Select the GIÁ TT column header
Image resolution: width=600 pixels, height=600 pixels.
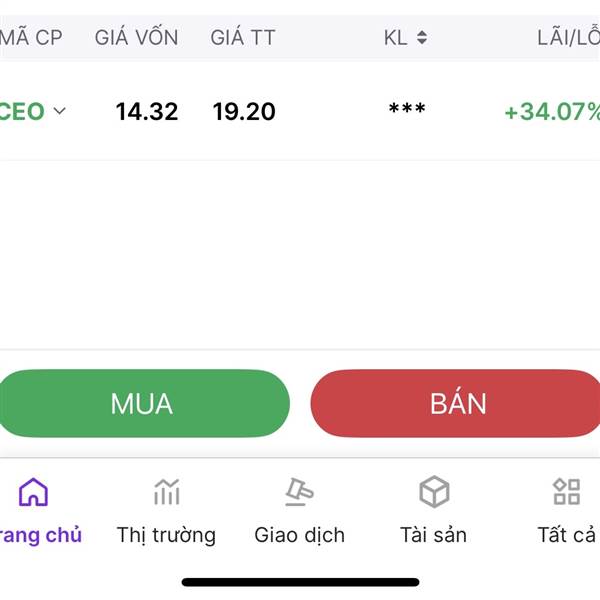point(243,38)
